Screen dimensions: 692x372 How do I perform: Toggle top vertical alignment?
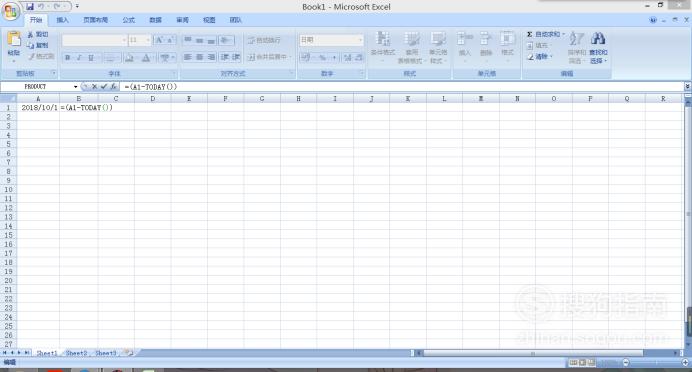[188, 40]
